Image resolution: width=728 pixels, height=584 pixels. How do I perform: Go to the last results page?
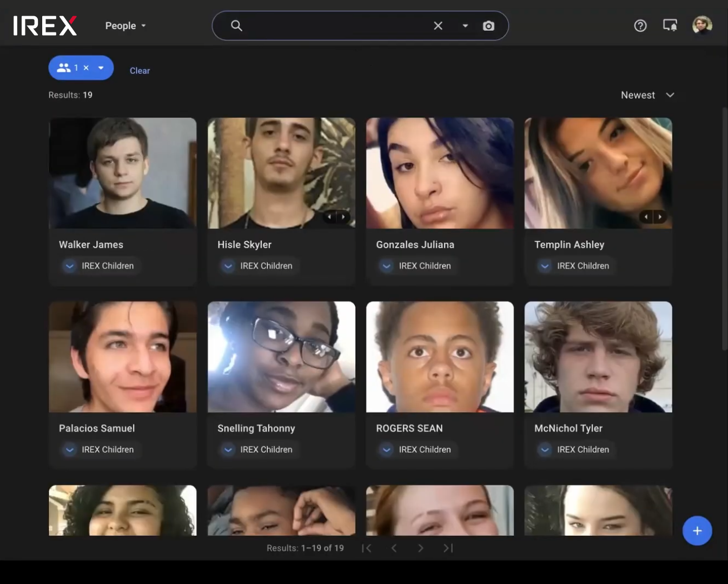pyautogui.click(x=448, y=548)
